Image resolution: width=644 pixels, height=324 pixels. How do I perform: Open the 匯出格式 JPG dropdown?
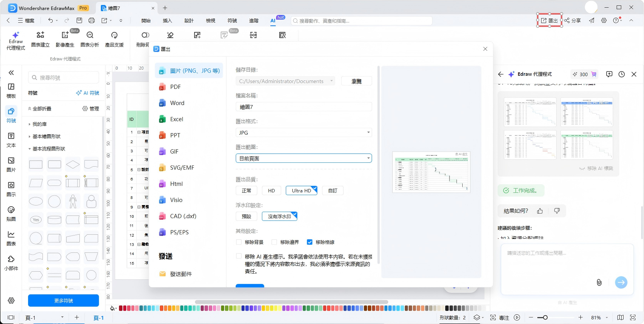pos(304,132)
